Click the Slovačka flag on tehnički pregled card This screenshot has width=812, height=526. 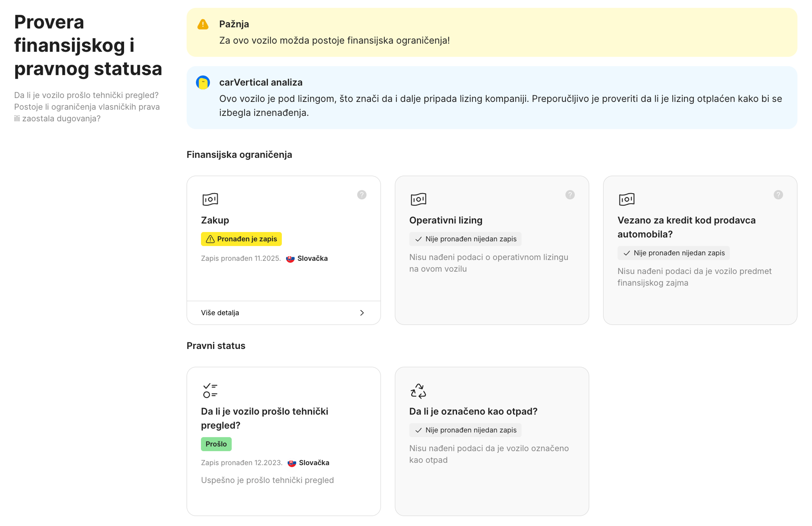[292, 463]
